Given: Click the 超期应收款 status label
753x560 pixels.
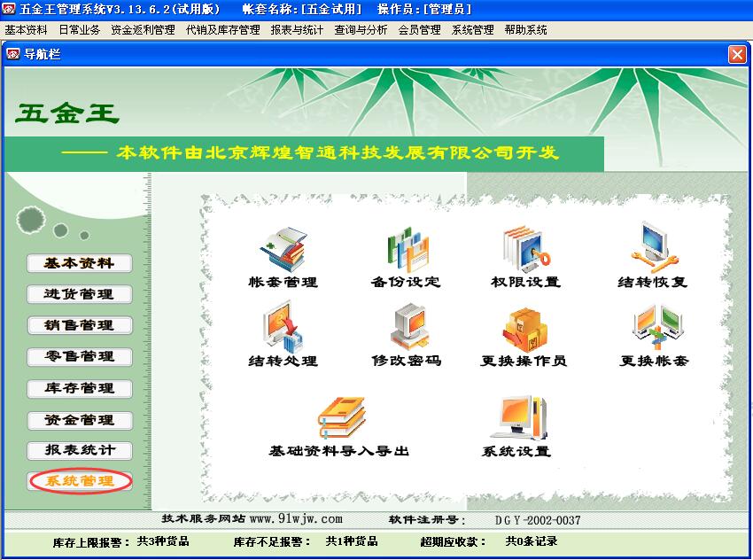Looking at the screenshot, I should point(453,542).
